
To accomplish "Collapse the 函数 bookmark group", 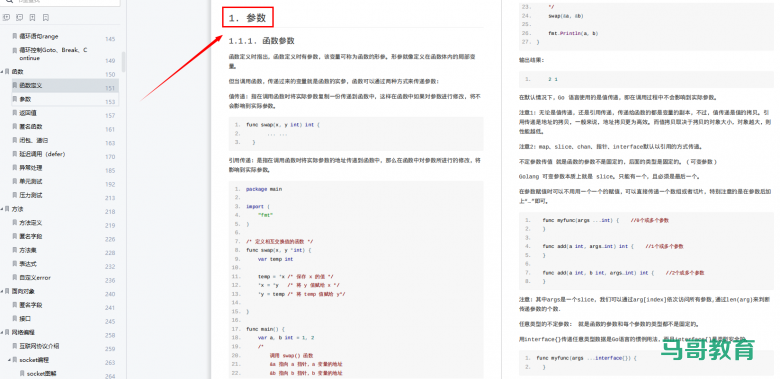I will (x=2, y=72).
